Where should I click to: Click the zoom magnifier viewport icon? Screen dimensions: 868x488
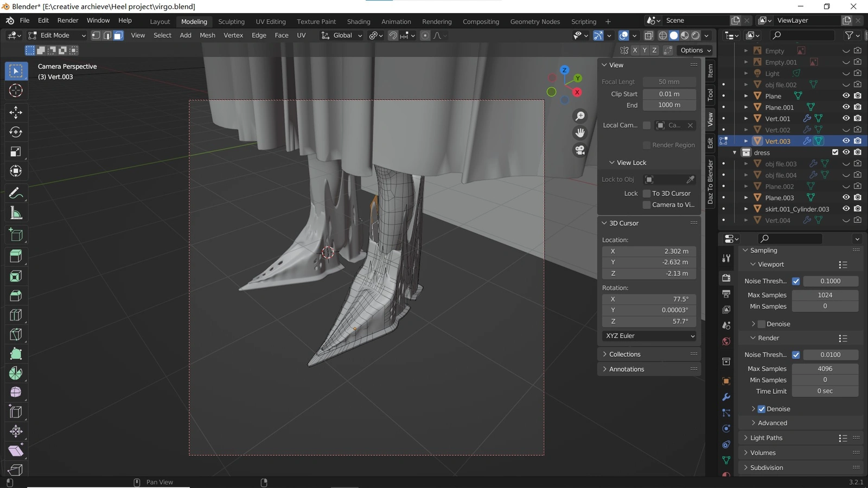pyautogui.click(x=580, y=116)
